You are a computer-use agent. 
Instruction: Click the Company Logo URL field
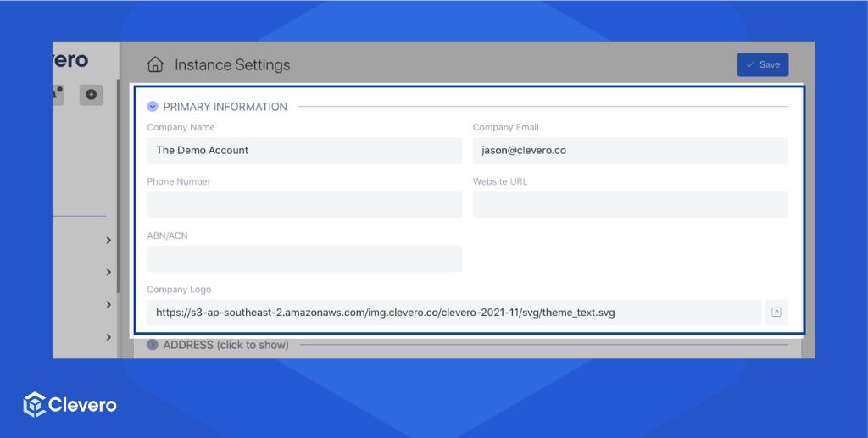click(454, 313)
